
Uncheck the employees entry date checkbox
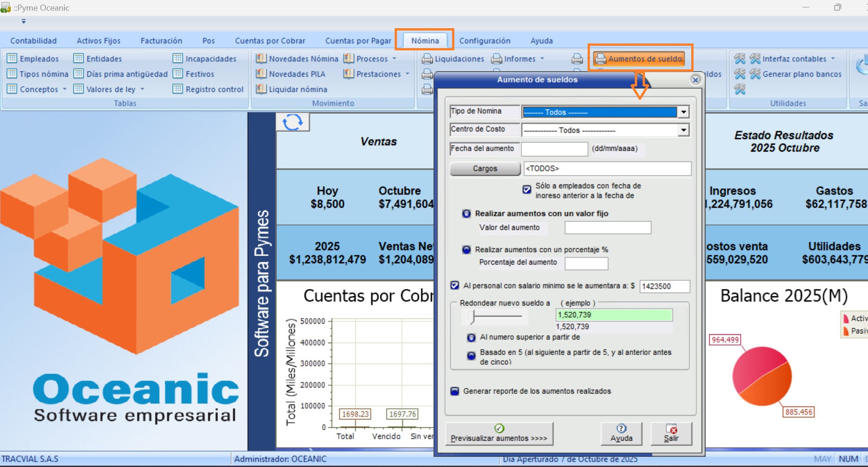point(527,190)
